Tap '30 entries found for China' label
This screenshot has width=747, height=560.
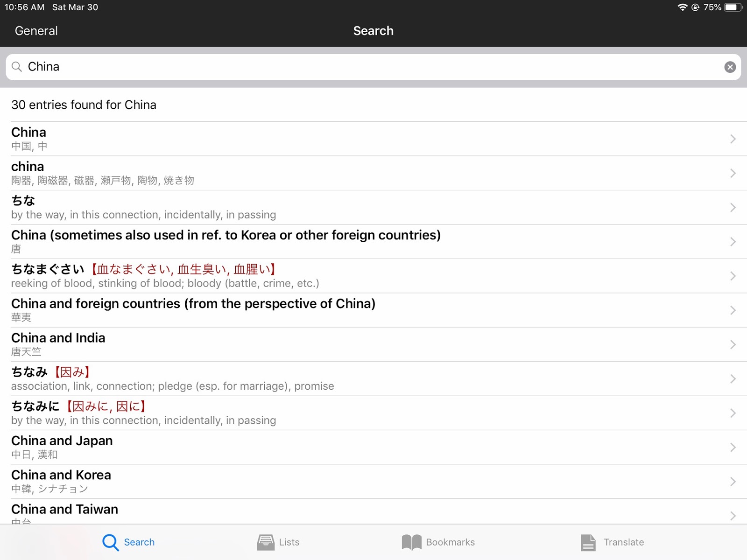point(84,105)
